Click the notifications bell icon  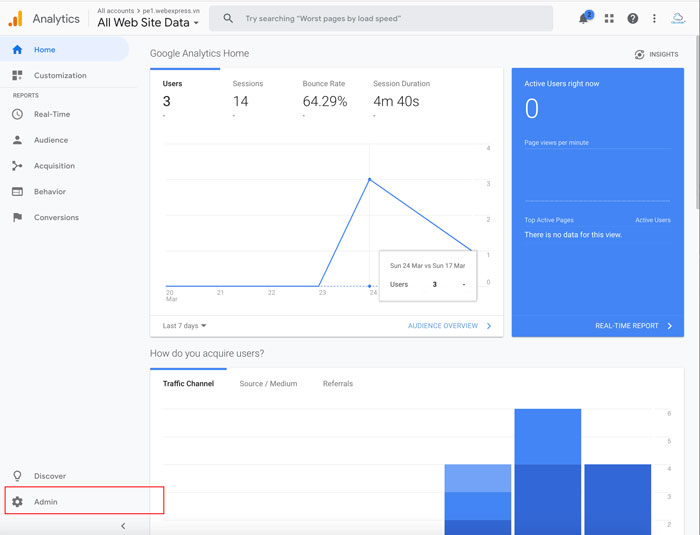tap(584, 19)
